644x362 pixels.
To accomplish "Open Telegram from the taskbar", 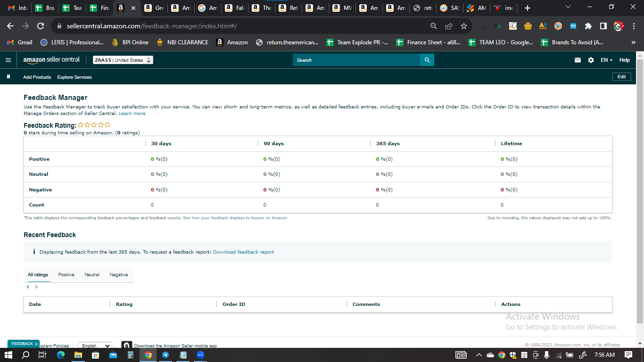I will (x=165, y=355).
